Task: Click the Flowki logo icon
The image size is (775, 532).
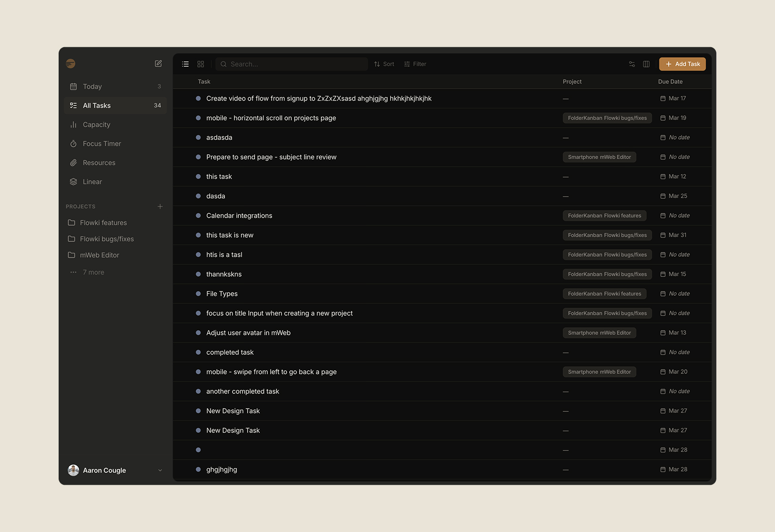Action: pos(71,64)
